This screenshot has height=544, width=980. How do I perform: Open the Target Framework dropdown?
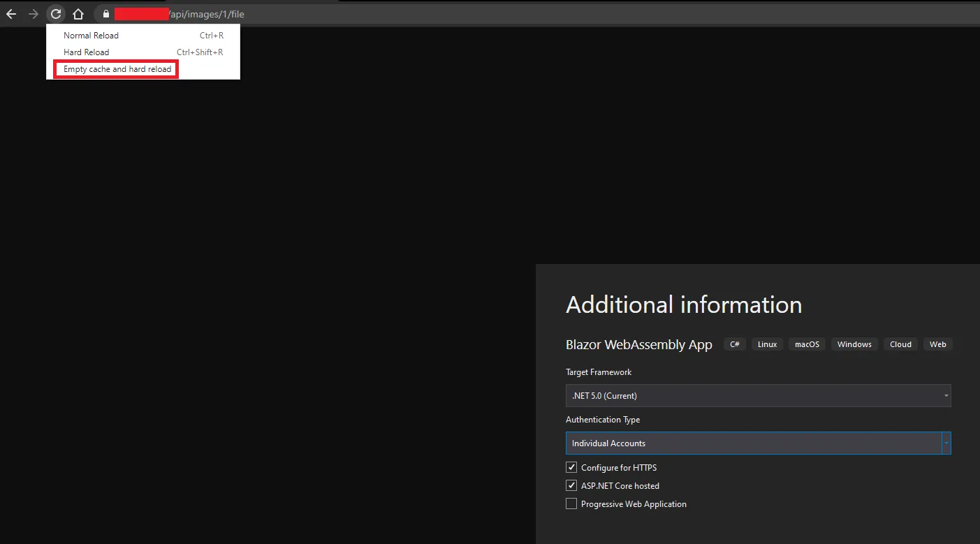758,396
